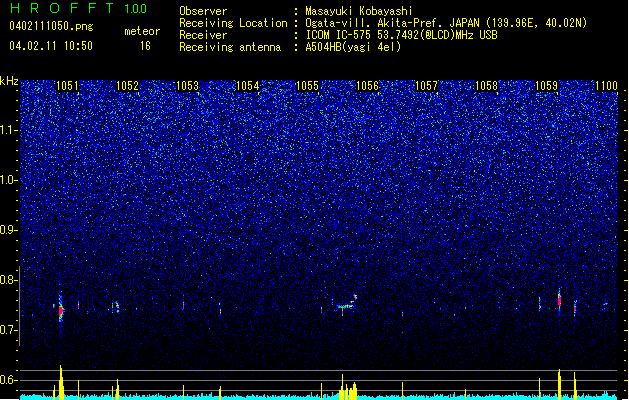The height and width of the screenshot is (400, 629).
Task: Click the tallest yellow signal spike near 1051
Action: [61, 382]
